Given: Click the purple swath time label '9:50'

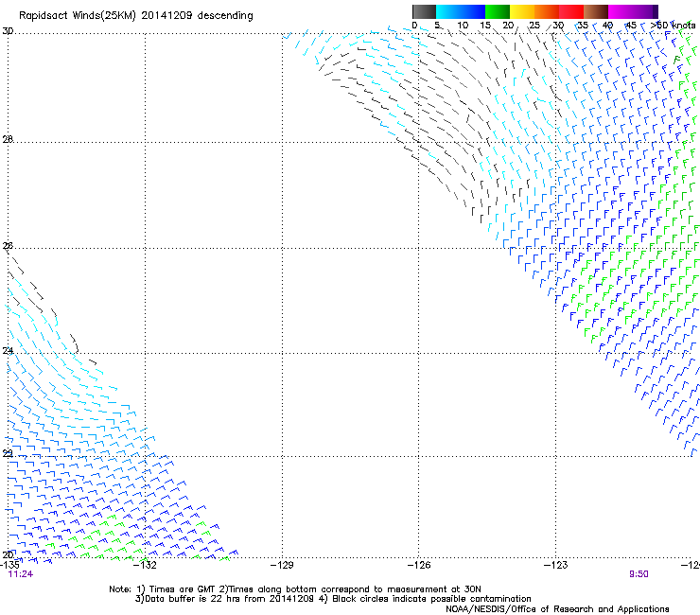Looking at the screenshot, I should pos(639,574).
